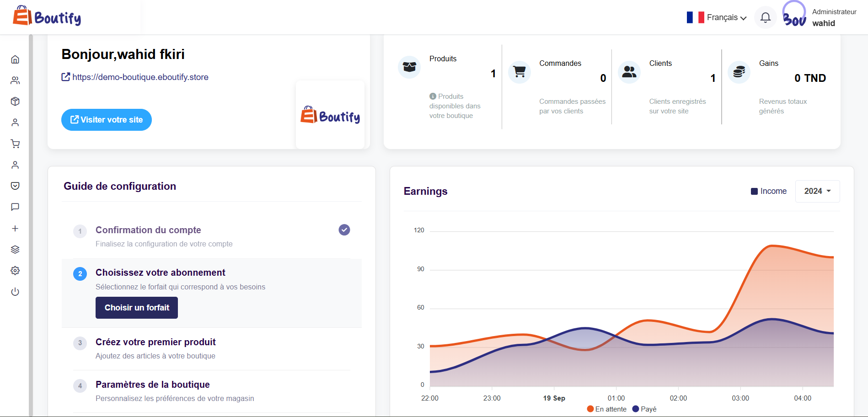Image resolution: width=868 pixels, height=417 pixels.
Task: Expand the Français language dropdown
Action: (x=717, y=17)
